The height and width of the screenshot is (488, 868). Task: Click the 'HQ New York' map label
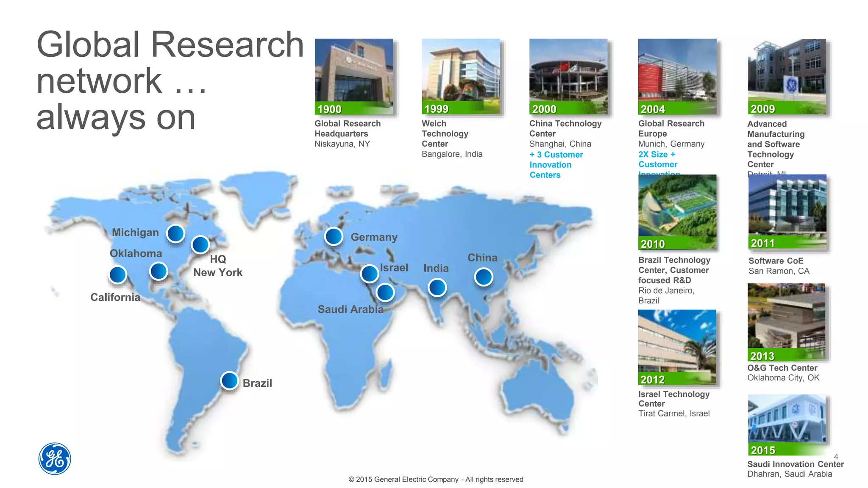tap(218, 266)
